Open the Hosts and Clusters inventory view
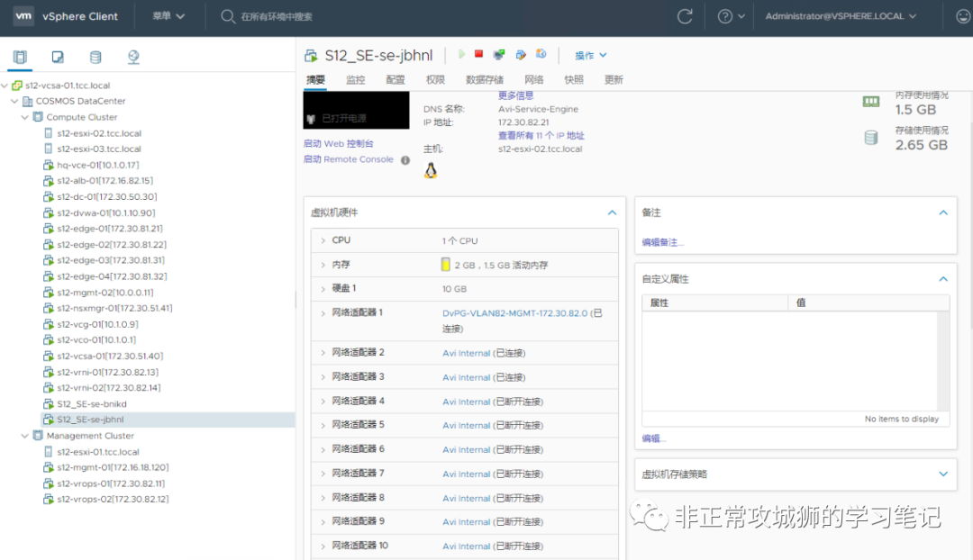The width and height of the screenshot is (973, 560). [x=20, y=57]
